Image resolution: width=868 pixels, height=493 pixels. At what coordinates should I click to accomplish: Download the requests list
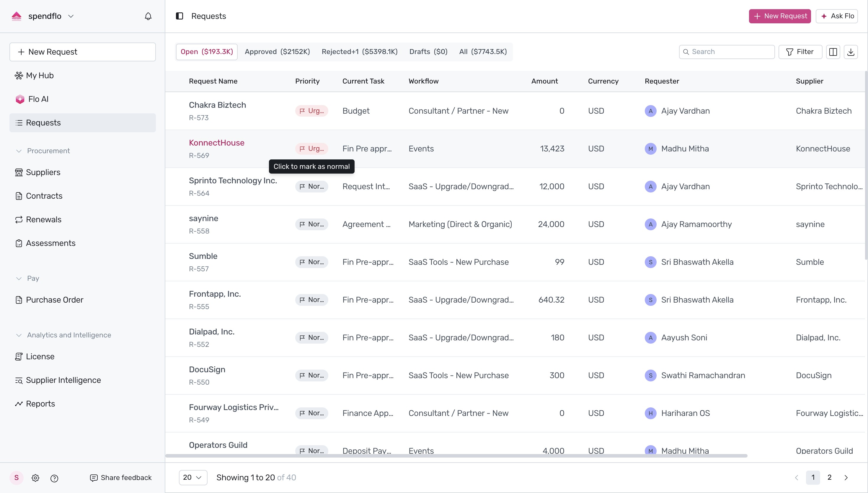tap(850, 52)
